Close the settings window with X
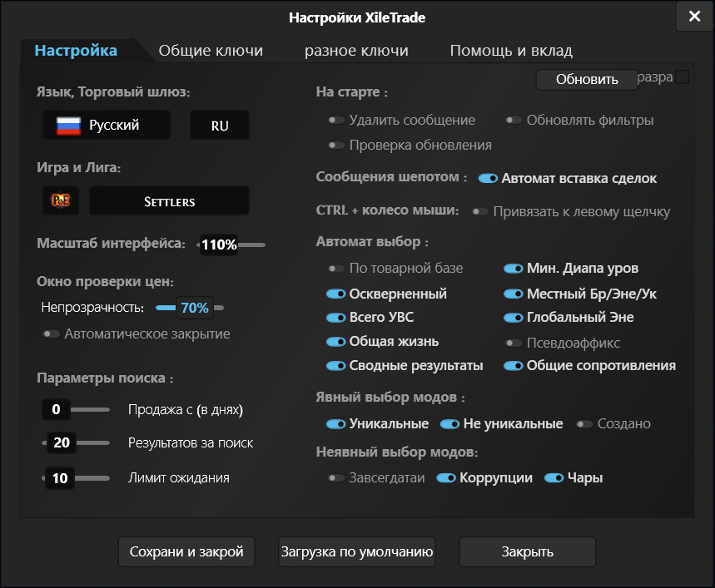Viewport: 715px width, 588px height. pos(694,17)
